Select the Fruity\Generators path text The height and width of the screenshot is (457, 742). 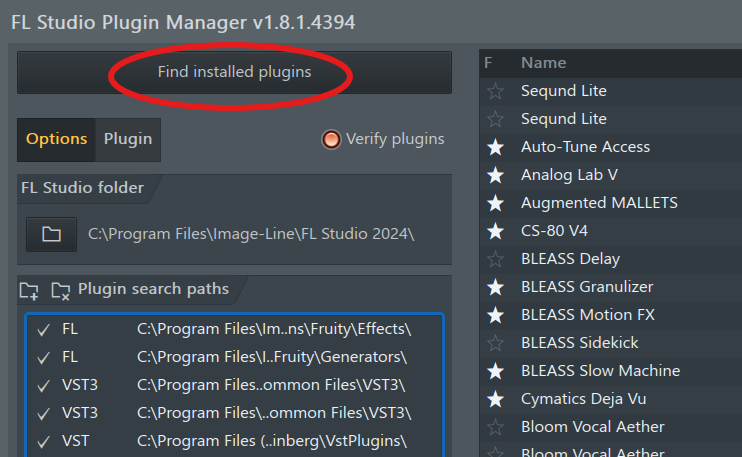(272, 357)
